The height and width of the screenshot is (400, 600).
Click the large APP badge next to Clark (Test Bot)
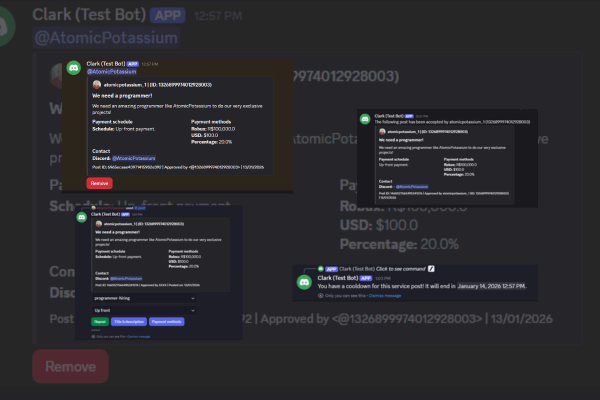tap(168, 15)
